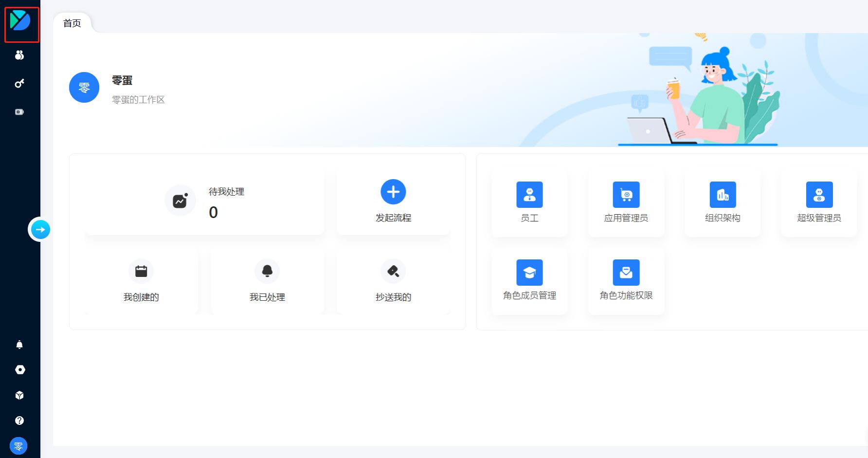Viewport: 868px width, 458px height.
Task: Click the 发起流程 plus button
Action: 393,192
